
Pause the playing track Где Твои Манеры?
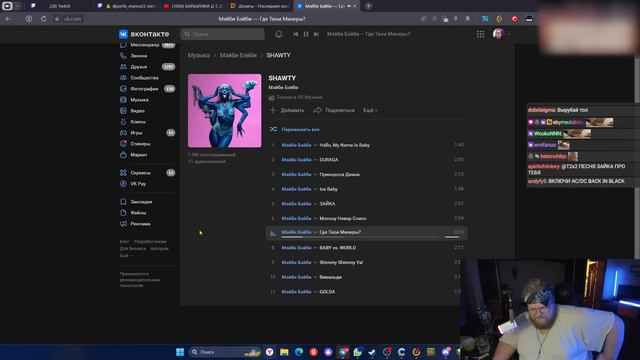[x=273, y=233]
